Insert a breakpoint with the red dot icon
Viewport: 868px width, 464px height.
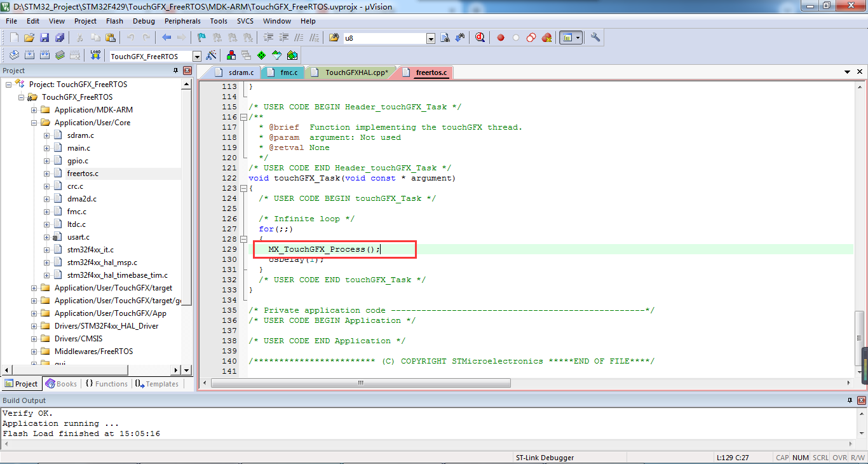coord(501,38)
